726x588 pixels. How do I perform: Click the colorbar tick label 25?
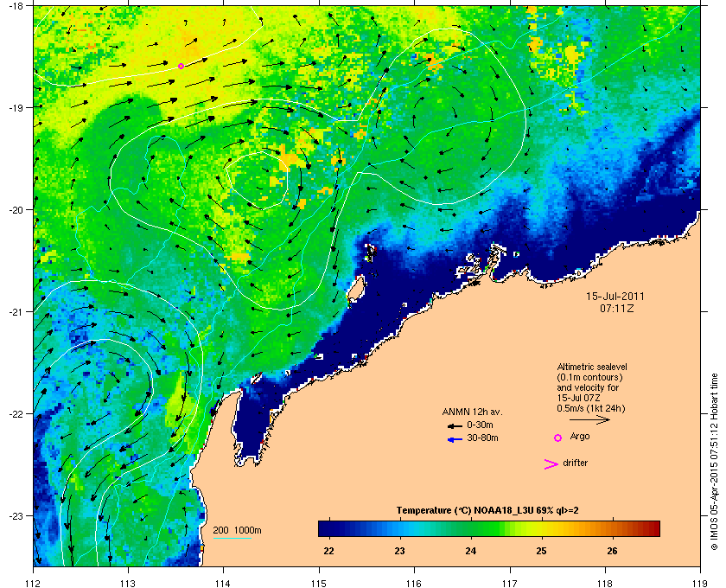pos(541,551)
